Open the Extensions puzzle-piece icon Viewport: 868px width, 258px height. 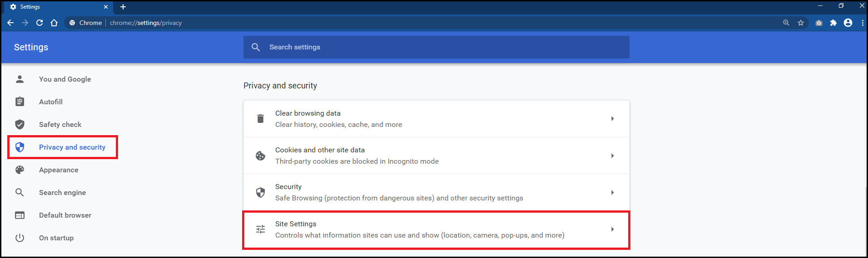click(x=833, y=23)
